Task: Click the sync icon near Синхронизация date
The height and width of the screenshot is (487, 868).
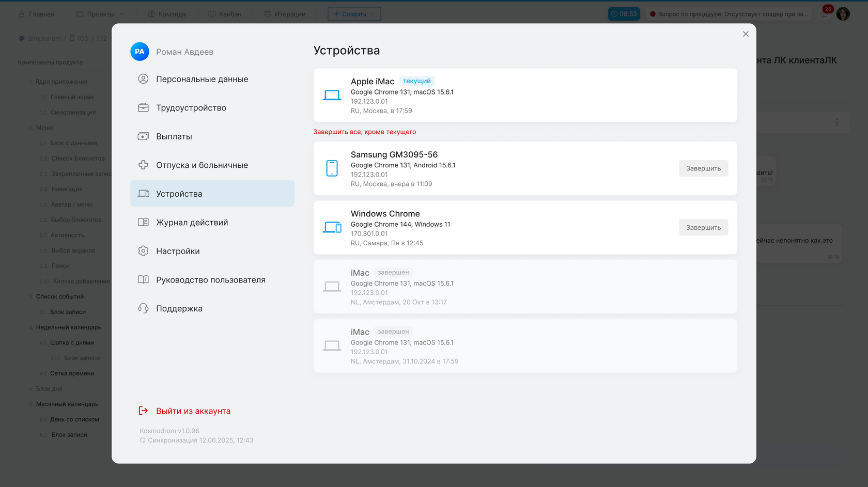Action: click(x=143, y=441)
